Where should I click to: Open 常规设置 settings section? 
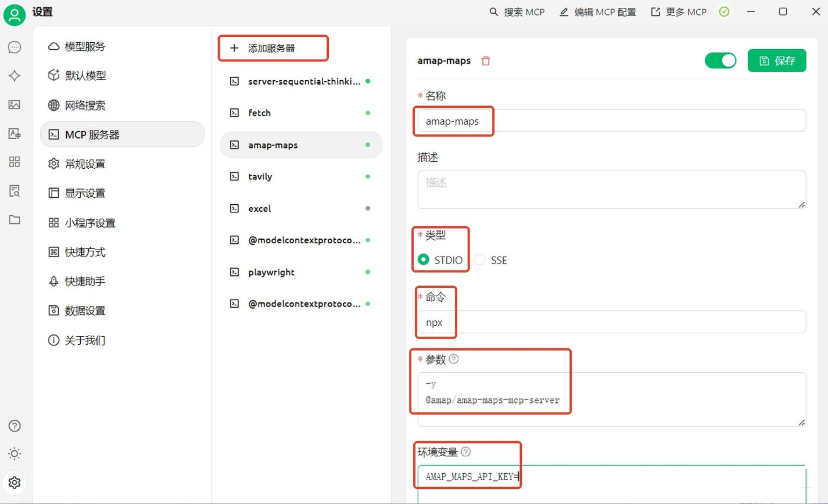pos(85,164)
